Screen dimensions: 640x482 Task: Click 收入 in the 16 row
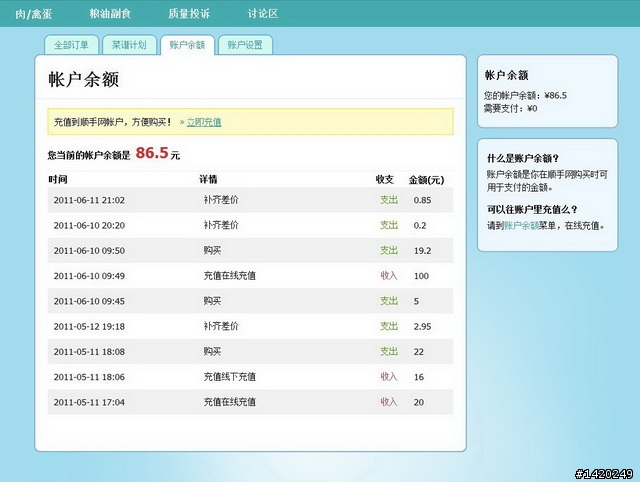coord(389,377)
